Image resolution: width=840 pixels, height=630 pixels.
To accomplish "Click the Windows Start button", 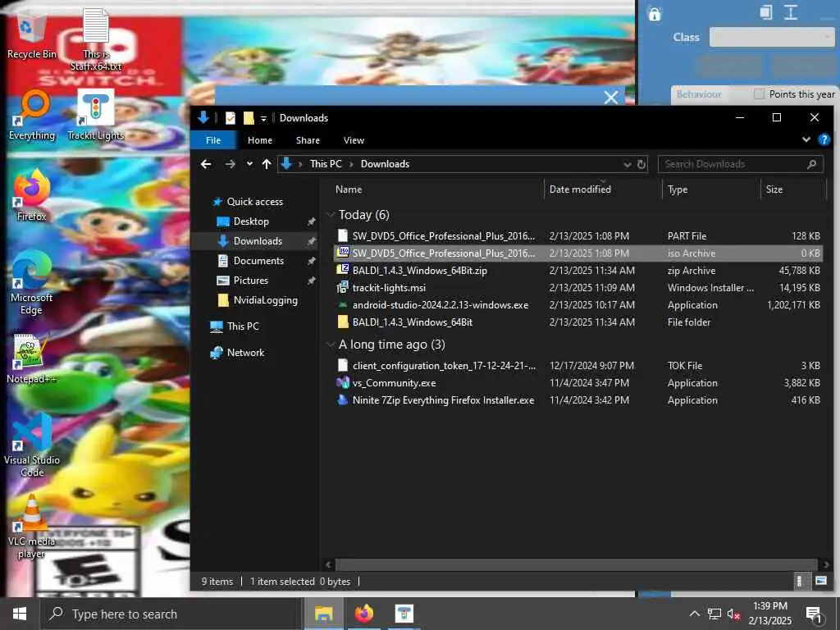I will (20, 614).
